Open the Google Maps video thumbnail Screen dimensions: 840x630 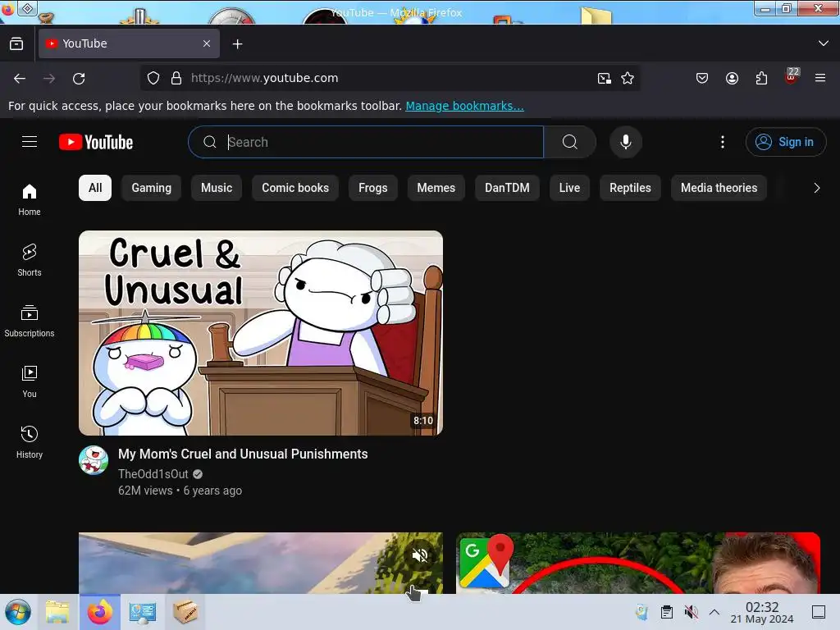(638, 563)
